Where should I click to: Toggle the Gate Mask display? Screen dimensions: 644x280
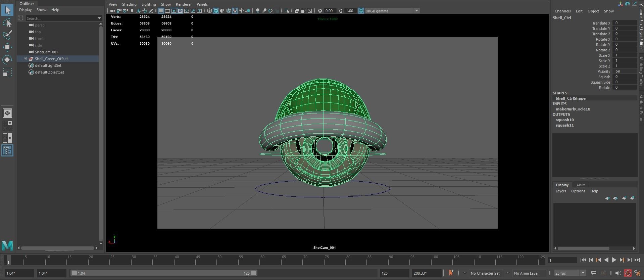pyautogui.click(x=180, y=11)
